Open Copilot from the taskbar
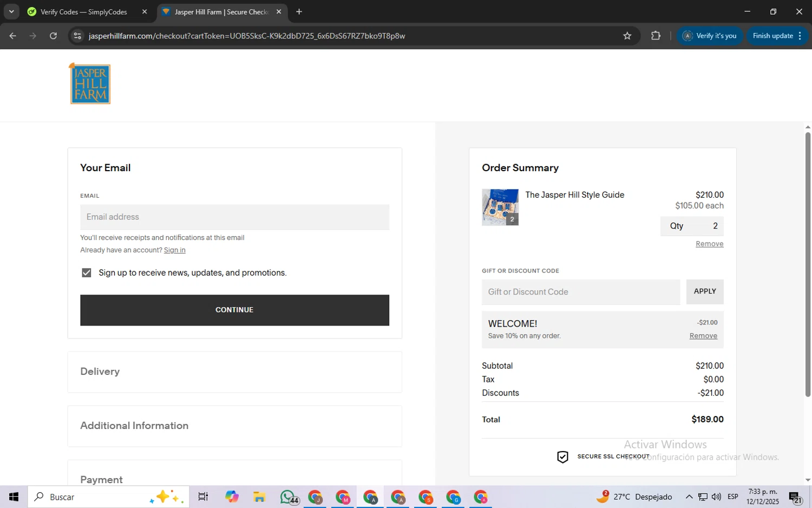This screenshot has height=508, width=812. click(x=232, y=497)
